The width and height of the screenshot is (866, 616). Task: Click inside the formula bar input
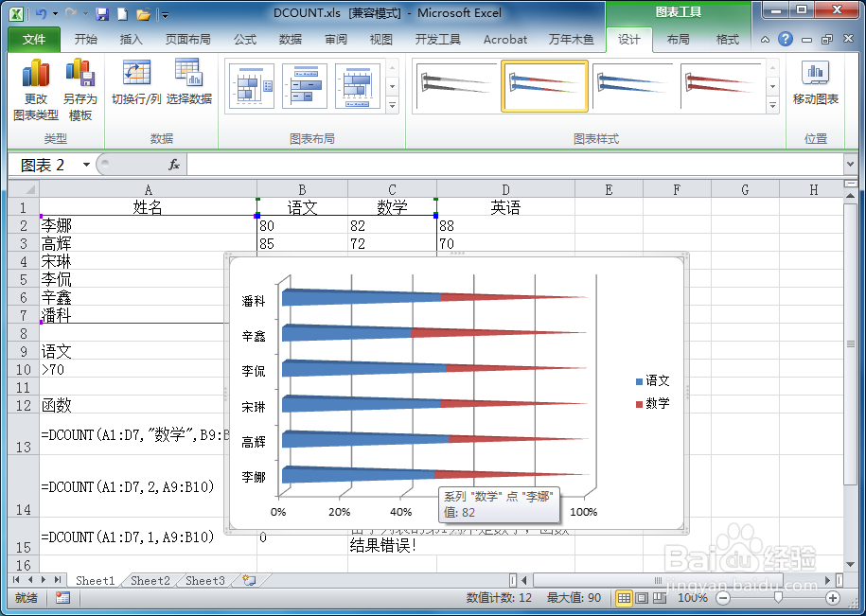(515, 165)
